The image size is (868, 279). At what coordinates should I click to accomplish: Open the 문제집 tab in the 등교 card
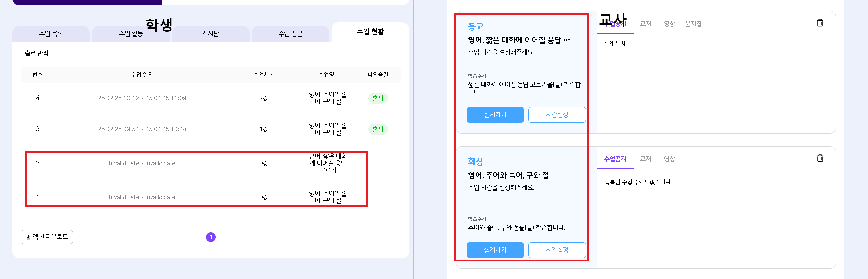coord(693,24)
